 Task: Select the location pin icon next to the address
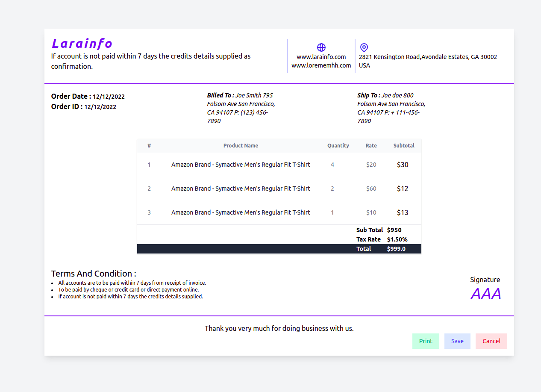(x=364, y=47)
